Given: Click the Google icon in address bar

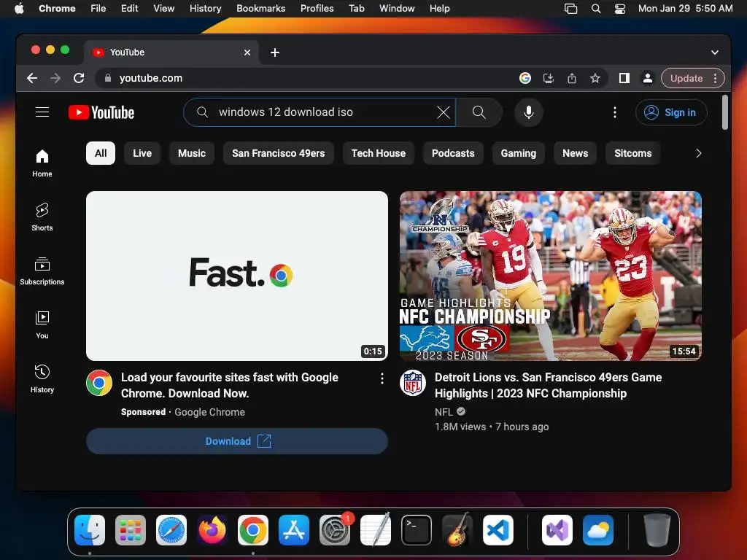Looking at the screenshot, I should click(x=525, y=78).
